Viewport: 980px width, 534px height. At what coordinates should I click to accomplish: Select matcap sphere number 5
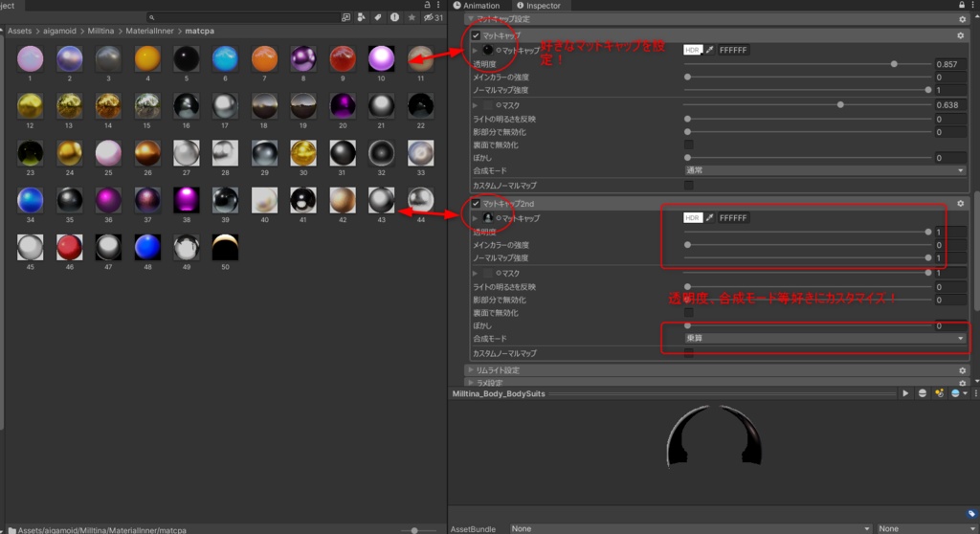(187, 58)
